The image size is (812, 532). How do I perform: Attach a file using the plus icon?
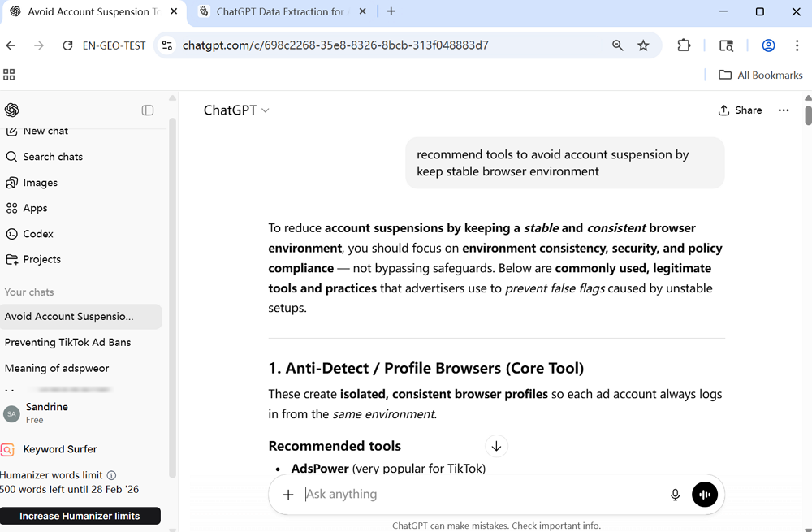click(288, 494)
